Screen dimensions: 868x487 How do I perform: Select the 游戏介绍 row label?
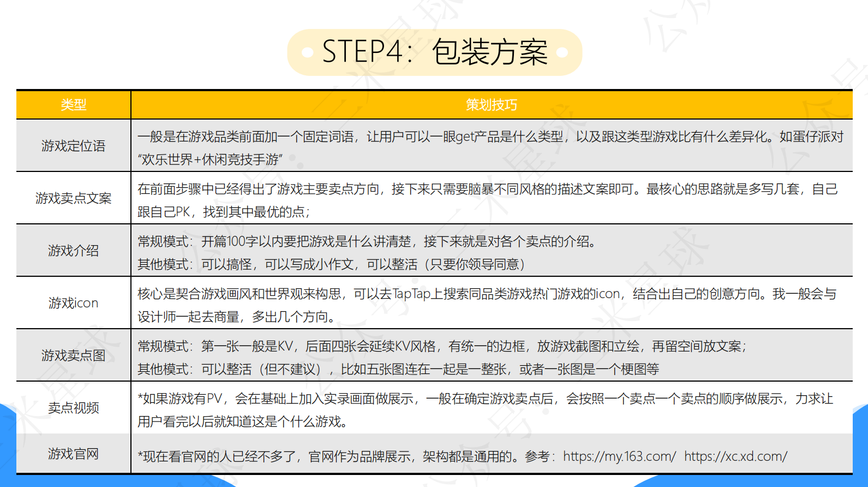(x=74, y=251)
